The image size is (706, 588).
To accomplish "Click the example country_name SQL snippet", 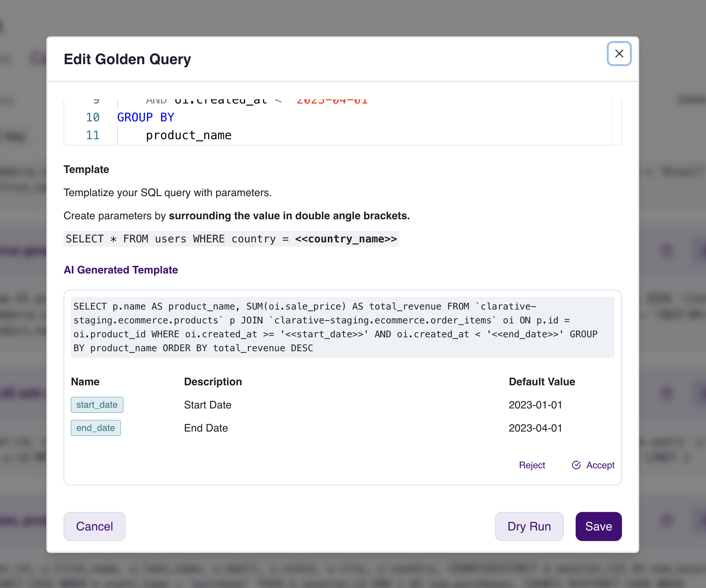I will [231, 239].
